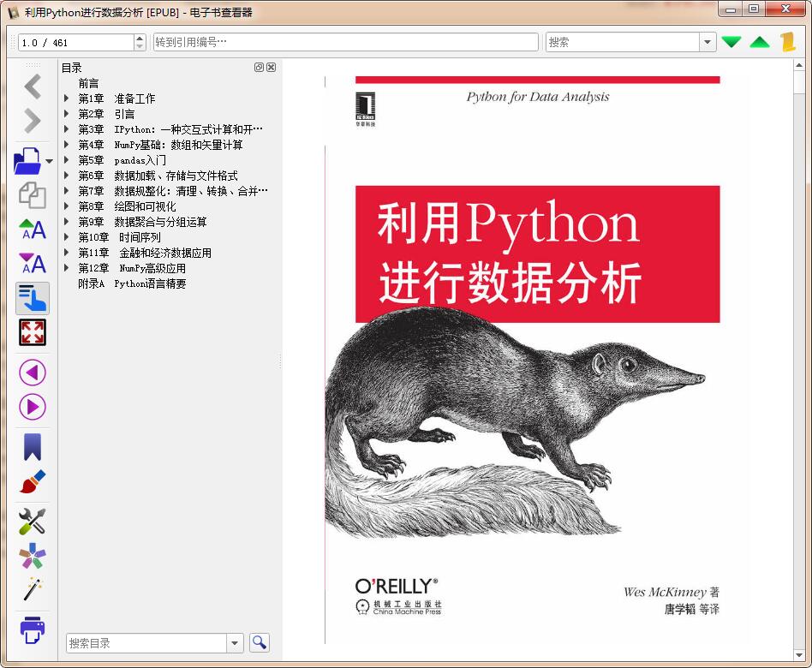Open viewer preferences with the wrench icon
Viewport: 812px width, 668px height.
pyautogui.click(x=31, y=522)
